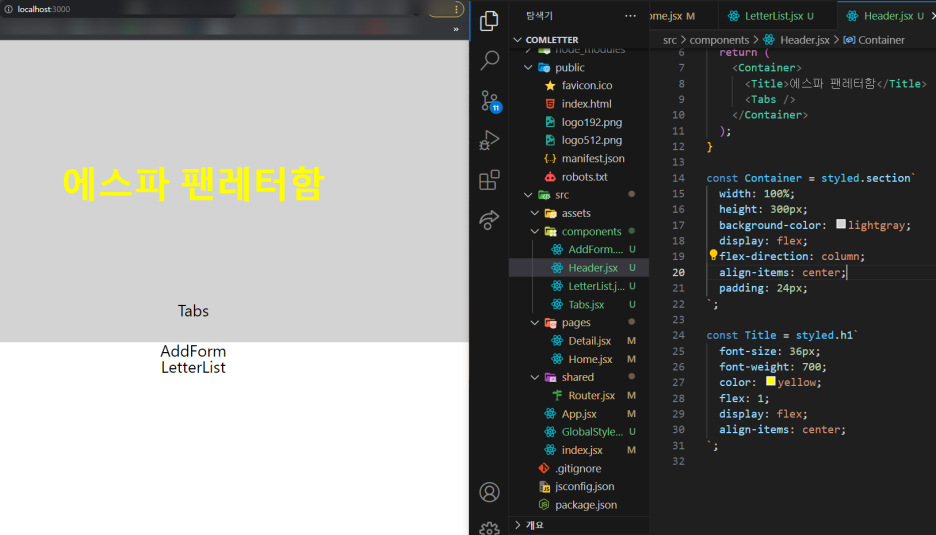
Task: Open favicon.ico file
Action: coord(586,85)
